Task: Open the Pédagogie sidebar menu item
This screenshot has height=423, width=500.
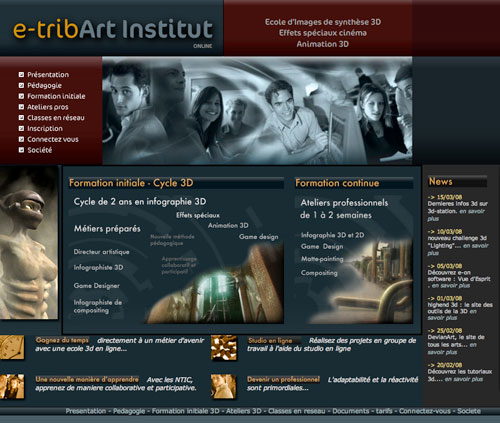Action: (x=44, y=85)
